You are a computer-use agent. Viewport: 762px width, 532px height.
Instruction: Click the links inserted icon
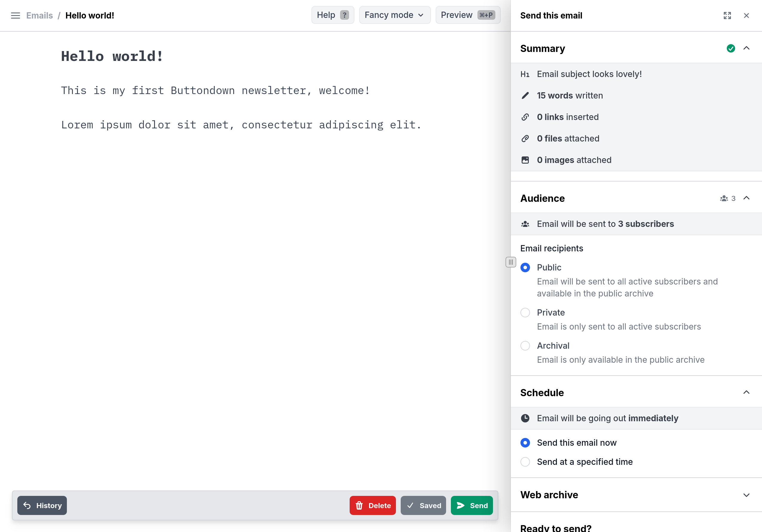coord(525,117)
